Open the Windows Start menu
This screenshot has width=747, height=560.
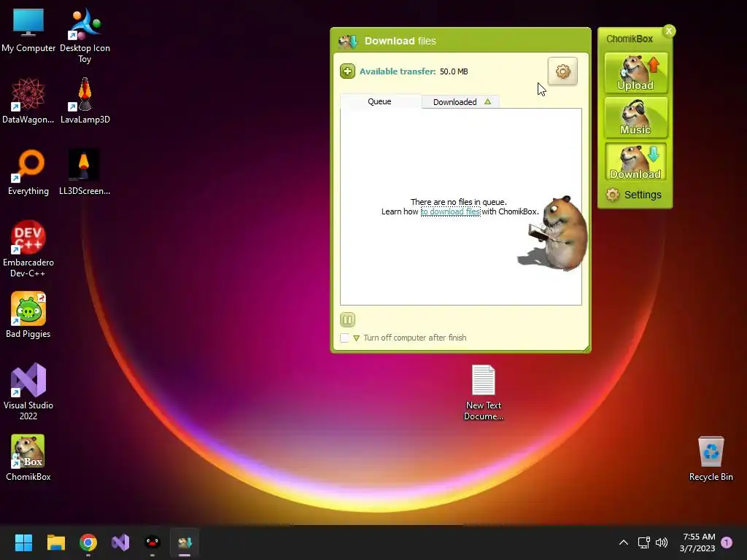click(23, 542)
